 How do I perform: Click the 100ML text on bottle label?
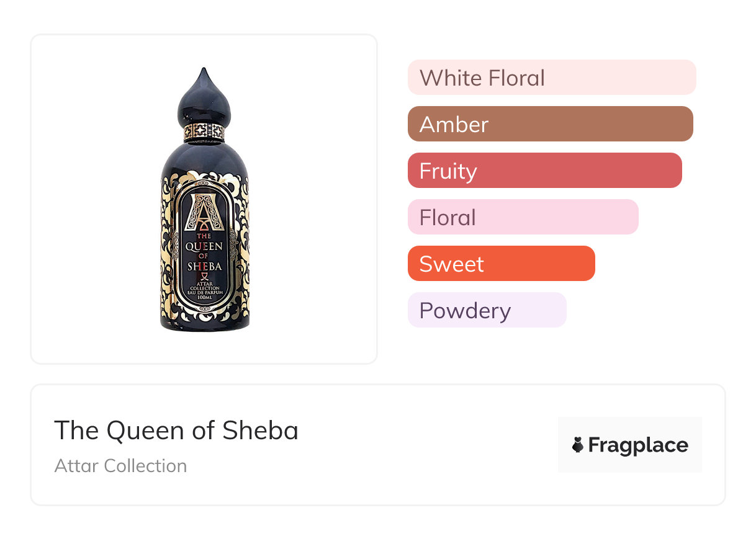(205, 298)
